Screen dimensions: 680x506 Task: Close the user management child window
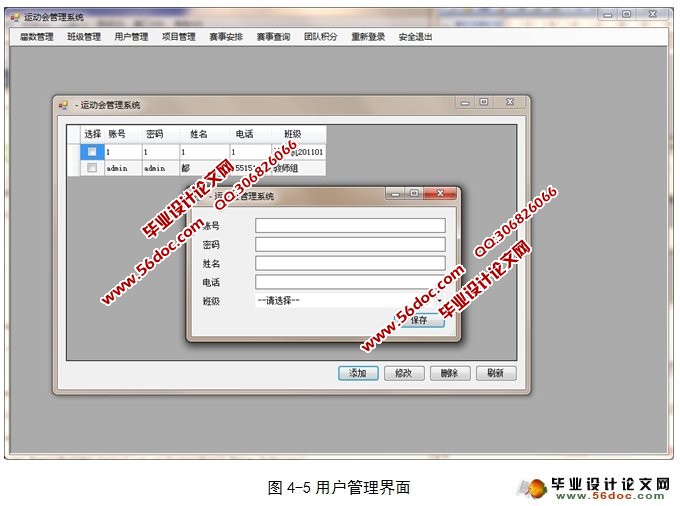click(x=510, y=102)
